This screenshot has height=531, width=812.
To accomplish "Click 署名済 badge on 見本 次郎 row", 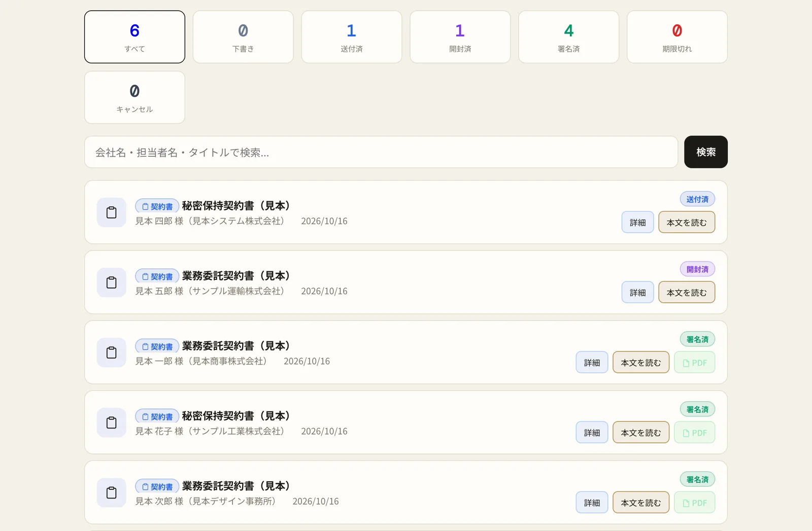I will click(698, 479).
